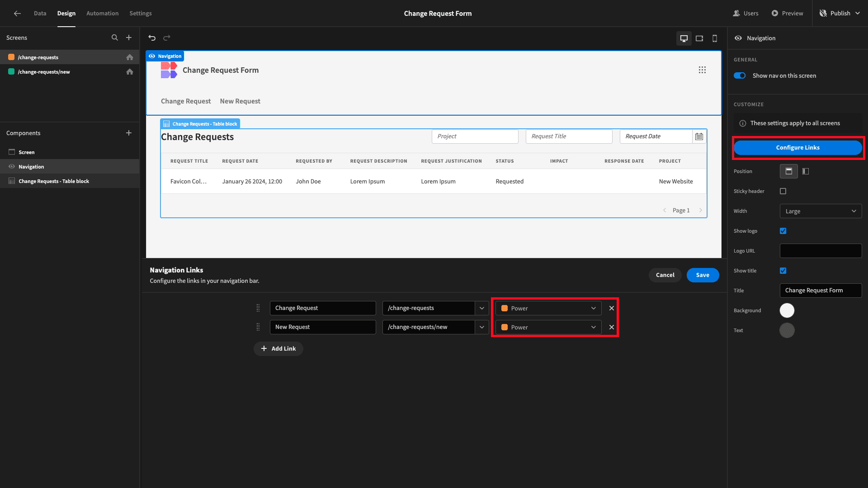The image size is (868, 488).
Task: Enable Show logo checkbox
Action: (783, 230)
